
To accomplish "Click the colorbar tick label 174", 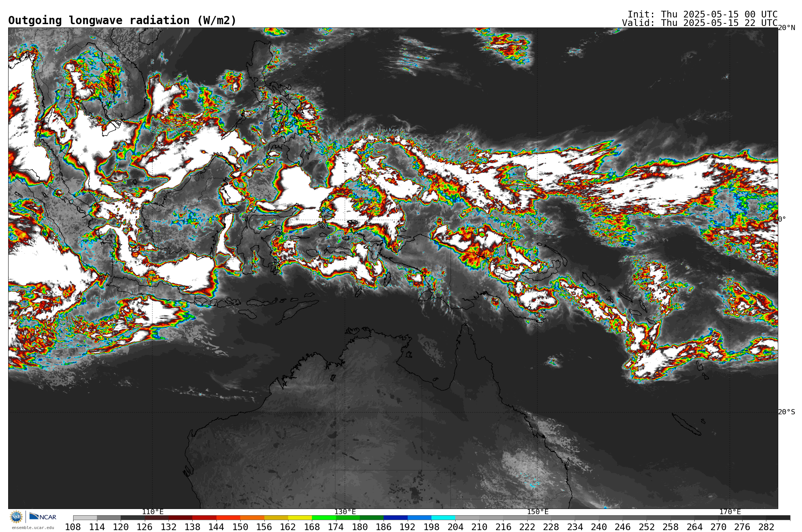I will click(336, 527).
